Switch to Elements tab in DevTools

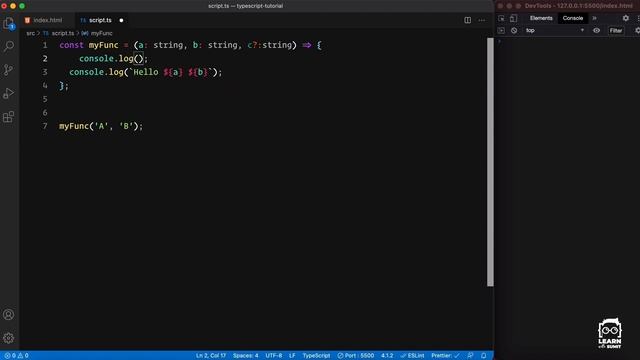point(541,18)
